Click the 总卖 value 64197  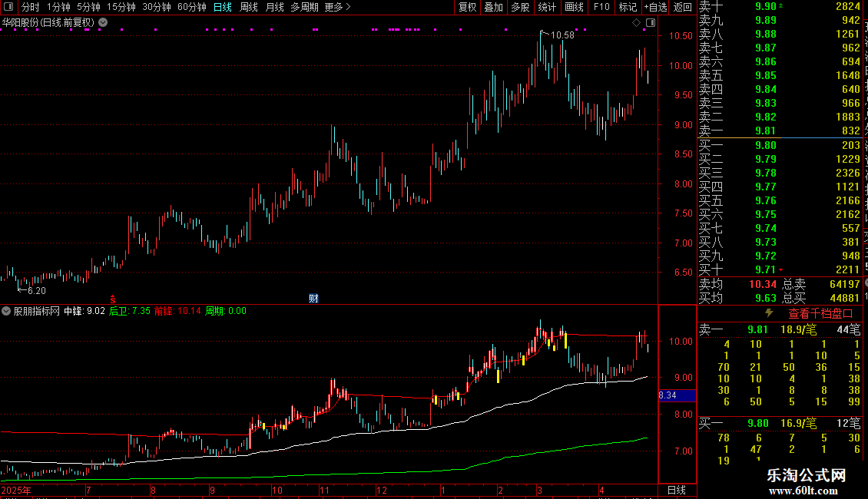pyautogui.click(x=845, y=284)
